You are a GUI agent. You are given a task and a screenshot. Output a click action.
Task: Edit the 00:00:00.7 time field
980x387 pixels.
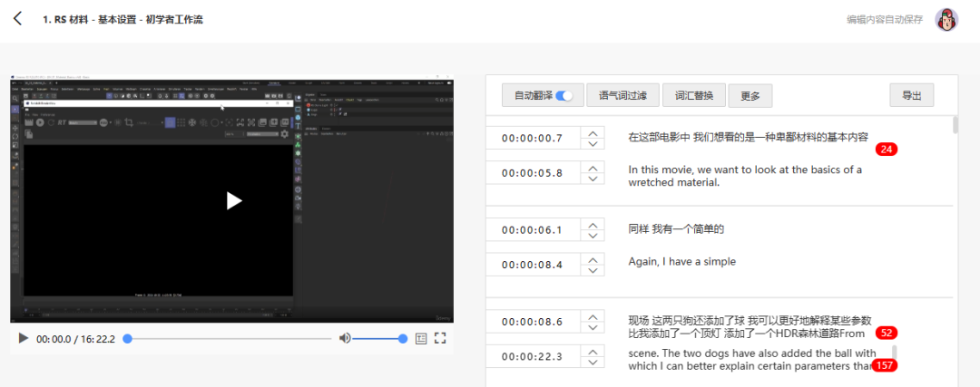(x=534, y=138)
